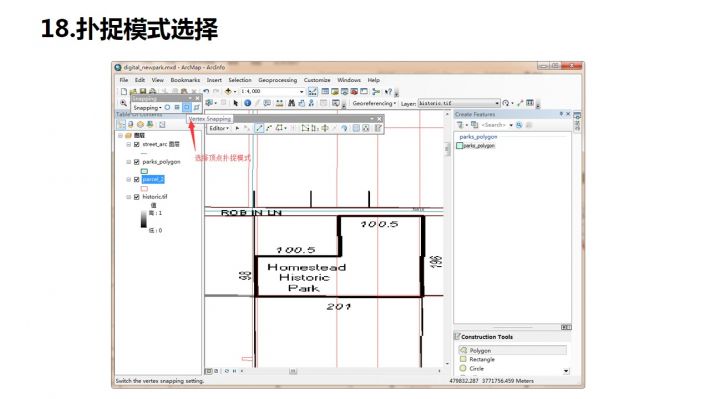This screenshot has height=399, width=710.
Task: Toggle visibility of parks_polygon layer
Action: click(x=136, y=162)
